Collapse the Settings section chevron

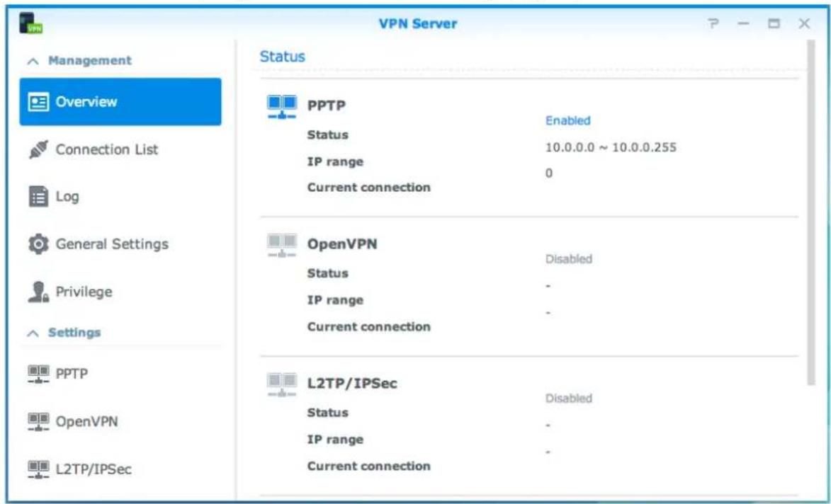33,333
